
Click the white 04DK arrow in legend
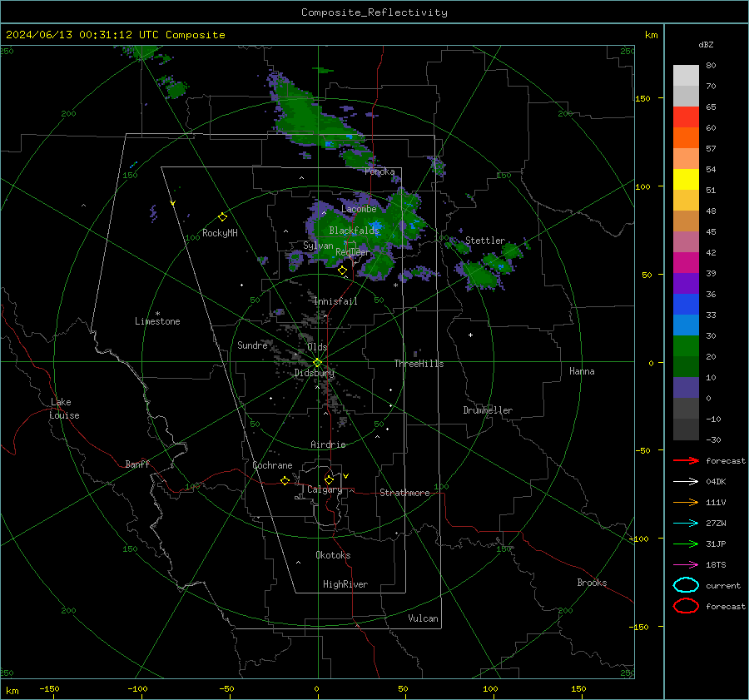(686, 482)
